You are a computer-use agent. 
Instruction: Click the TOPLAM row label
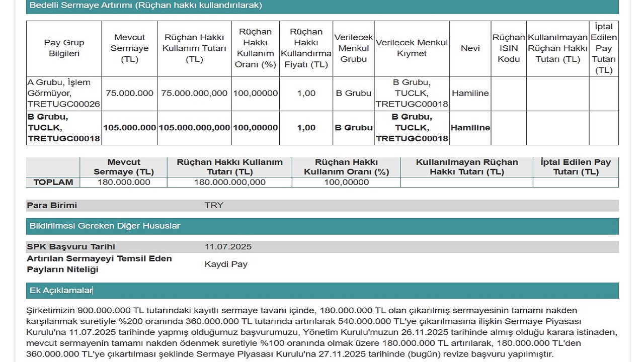pyautogui.click(x=53, y=182)
